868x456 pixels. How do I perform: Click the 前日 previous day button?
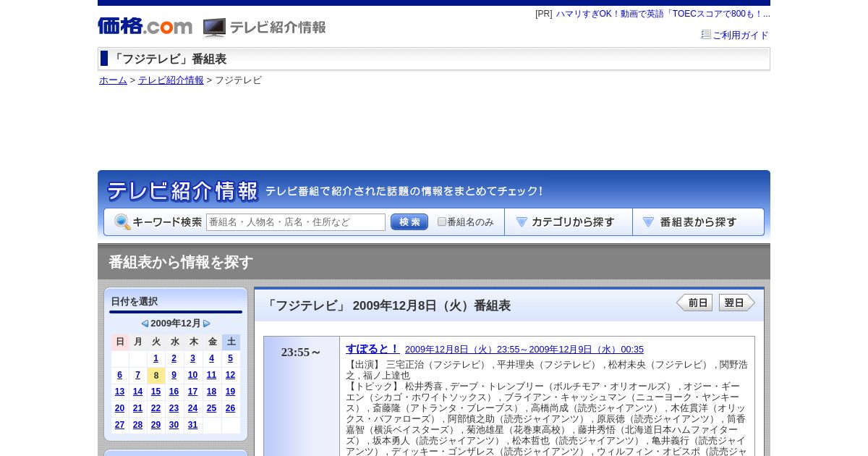(x=694, y=303)
